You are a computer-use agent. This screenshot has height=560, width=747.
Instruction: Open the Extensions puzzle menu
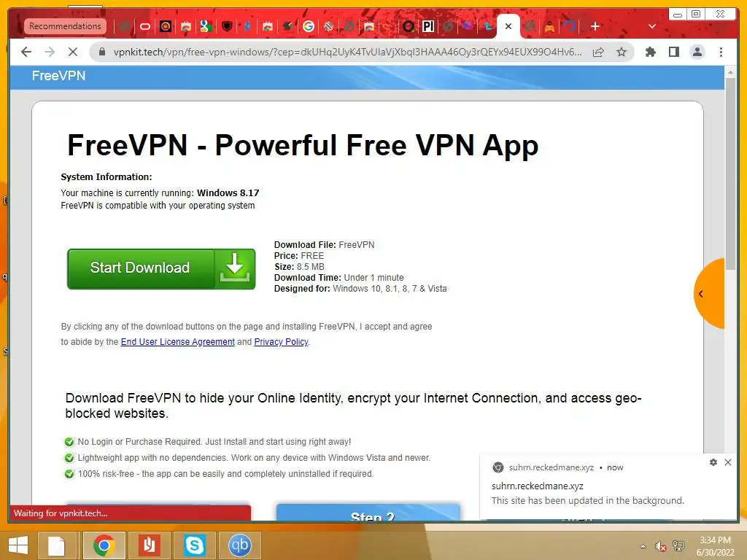[x=650, y=52]
